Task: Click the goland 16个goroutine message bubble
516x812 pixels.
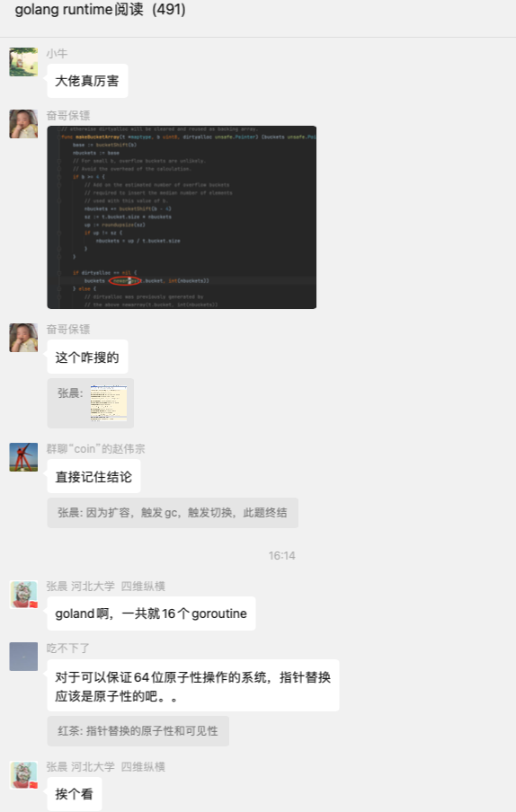Action: pyautogui.click(x=151, y=613)
